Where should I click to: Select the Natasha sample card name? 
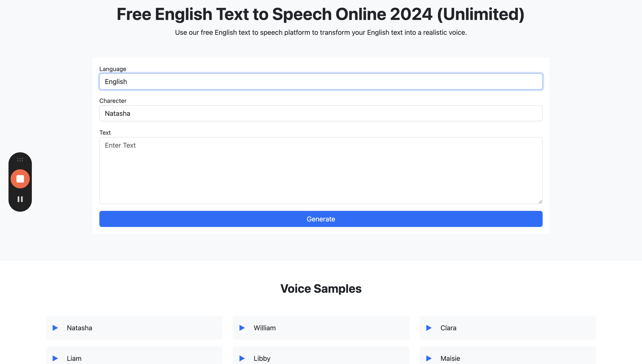[x=79, y=328]
